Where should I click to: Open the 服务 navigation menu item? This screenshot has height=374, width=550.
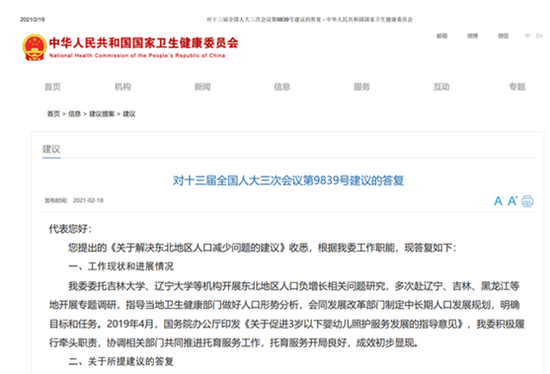362,87
